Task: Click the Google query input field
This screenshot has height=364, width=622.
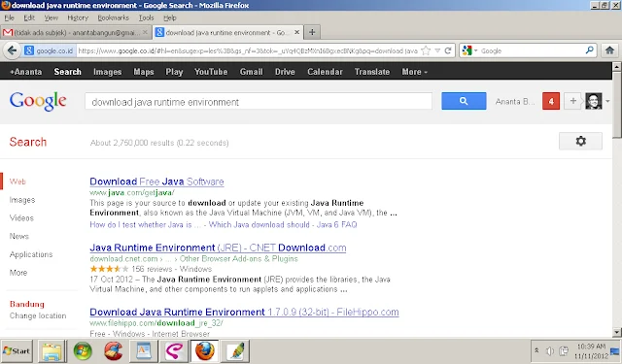Action: coord(259,101)
